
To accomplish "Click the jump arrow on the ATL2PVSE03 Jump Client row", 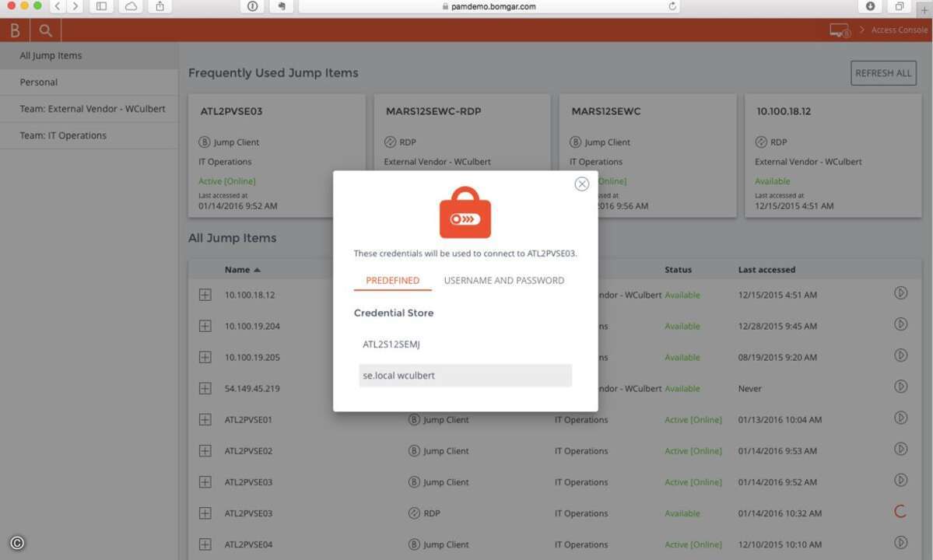I will click(900, 481).
